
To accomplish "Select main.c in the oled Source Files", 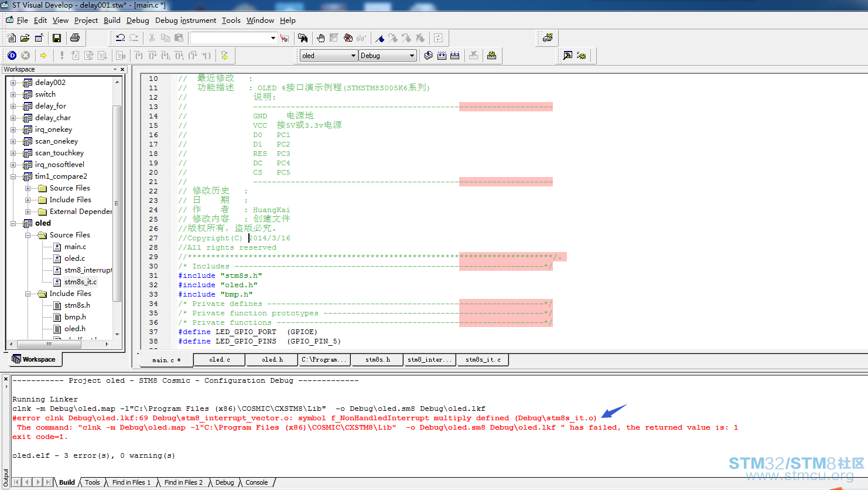I will coord(75,247).
